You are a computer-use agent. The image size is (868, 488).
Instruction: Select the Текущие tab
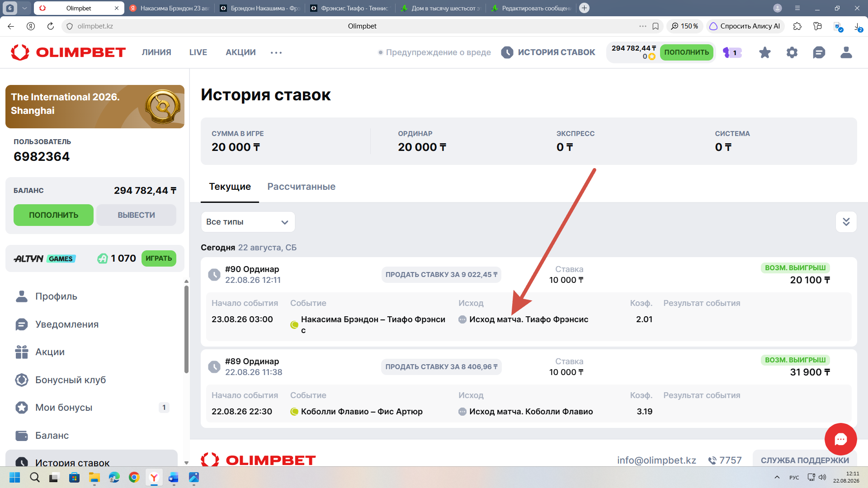pos(230,187)
